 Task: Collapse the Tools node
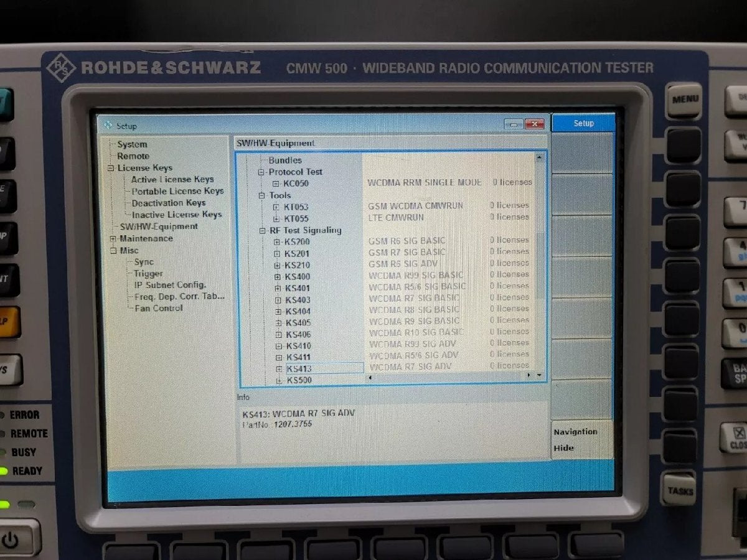coord(263,195)
